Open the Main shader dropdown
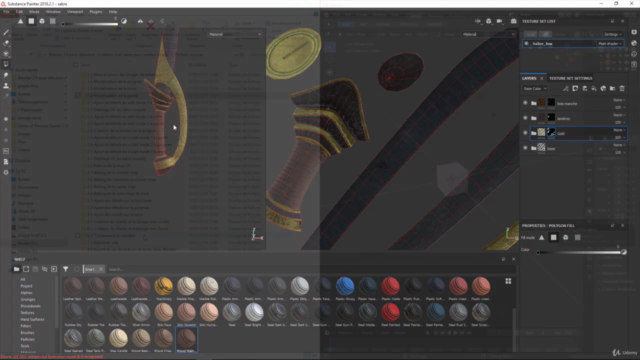This screenshot has height=360, width=640. click(x=610, y=44)
